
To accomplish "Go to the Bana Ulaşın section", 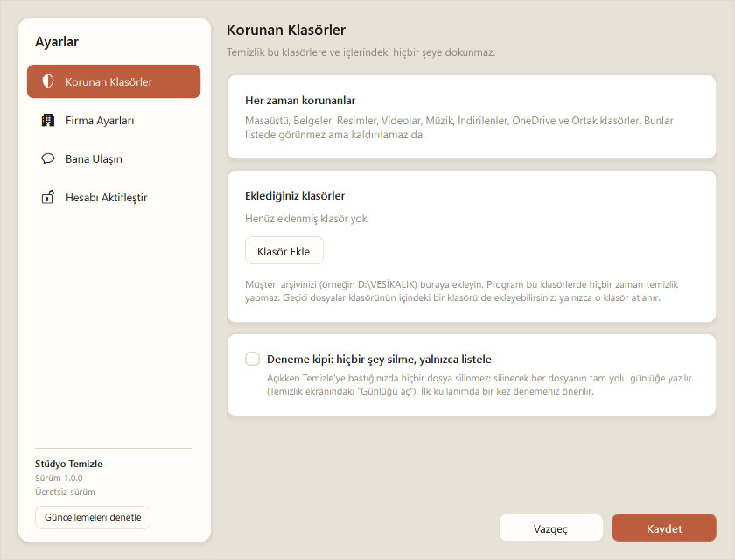I will [x=114, y=158].
